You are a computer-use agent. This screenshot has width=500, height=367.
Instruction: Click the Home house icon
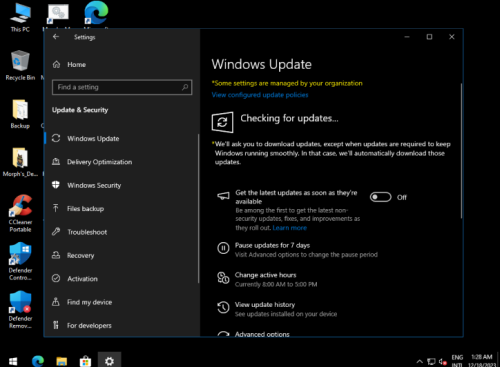click(x=56, y=64)
